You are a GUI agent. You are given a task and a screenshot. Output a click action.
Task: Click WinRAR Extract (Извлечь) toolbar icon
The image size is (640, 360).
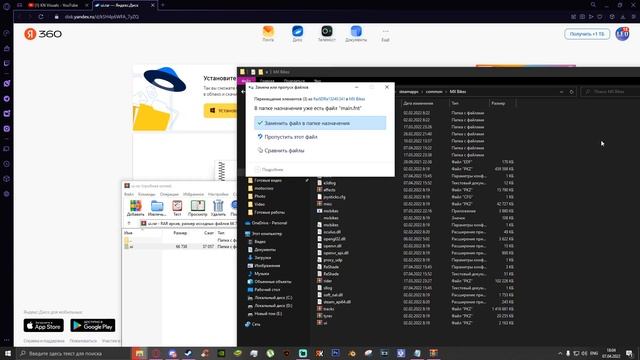point(157,208)
